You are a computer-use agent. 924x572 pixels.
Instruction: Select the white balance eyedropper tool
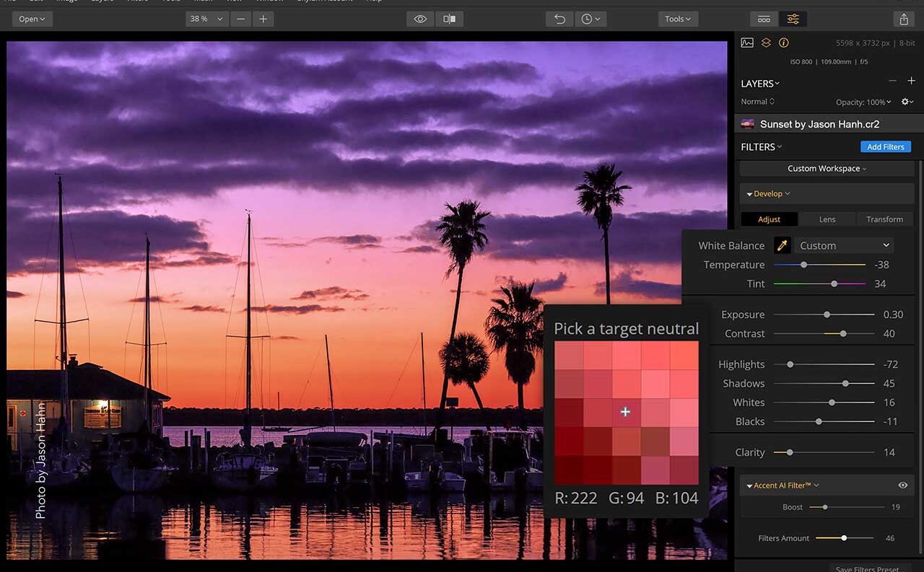783,245
